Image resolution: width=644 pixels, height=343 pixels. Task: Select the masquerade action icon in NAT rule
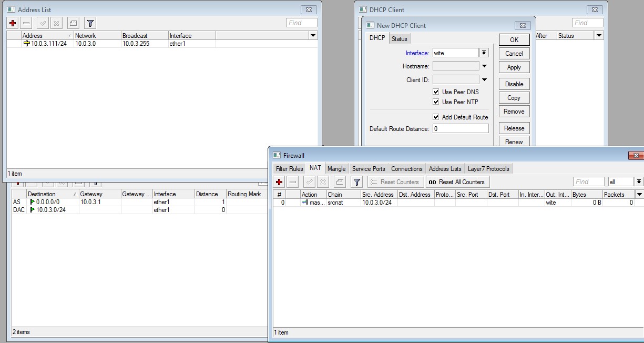click(305, 203)
